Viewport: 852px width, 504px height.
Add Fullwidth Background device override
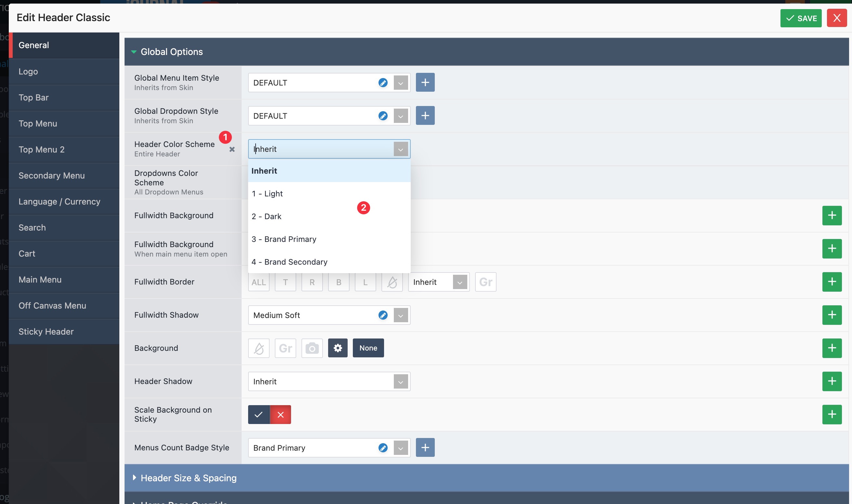[832, 215]
